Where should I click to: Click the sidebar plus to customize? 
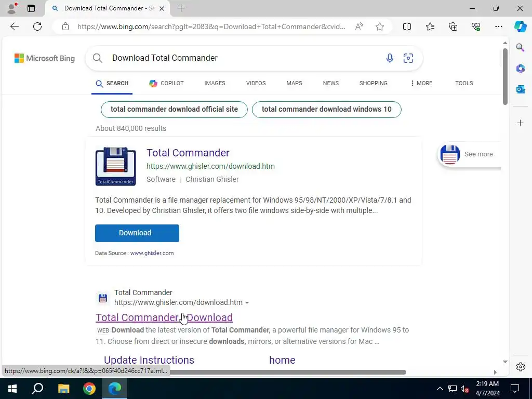tap(520, 123)
